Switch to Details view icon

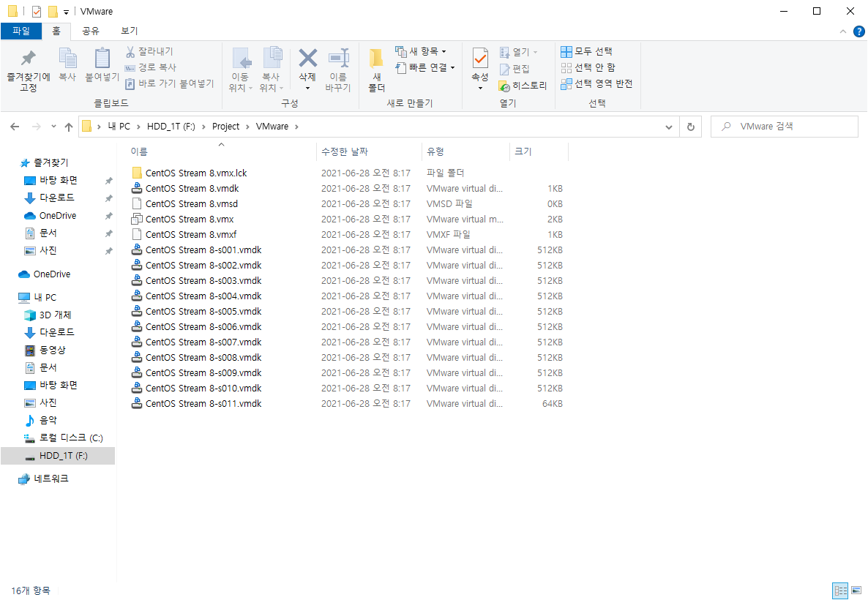(x=840, y=590)
